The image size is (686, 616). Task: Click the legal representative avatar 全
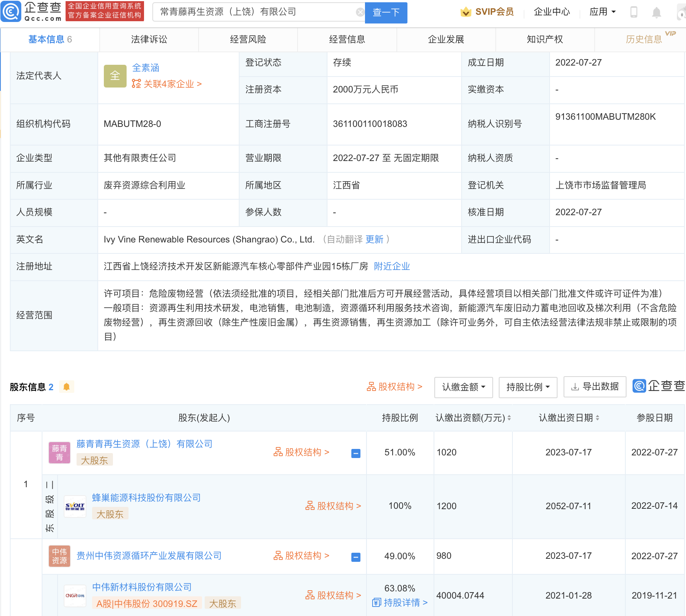coord(115,76)
